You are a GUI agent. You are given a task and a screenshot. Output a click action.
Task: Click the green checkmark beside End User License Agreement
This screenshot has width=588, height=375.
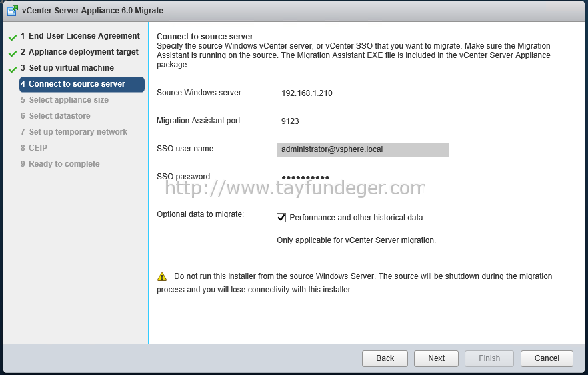13,37
